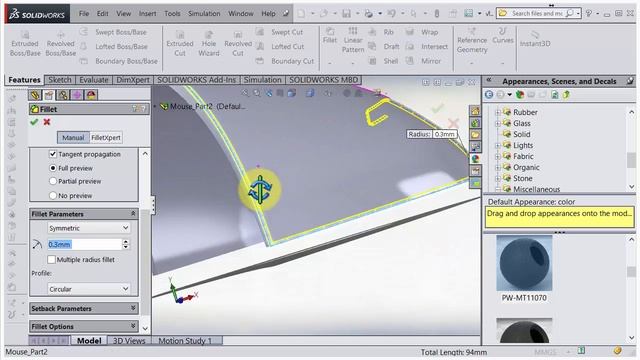Select the No preview radio button

[x=53, y=196]
